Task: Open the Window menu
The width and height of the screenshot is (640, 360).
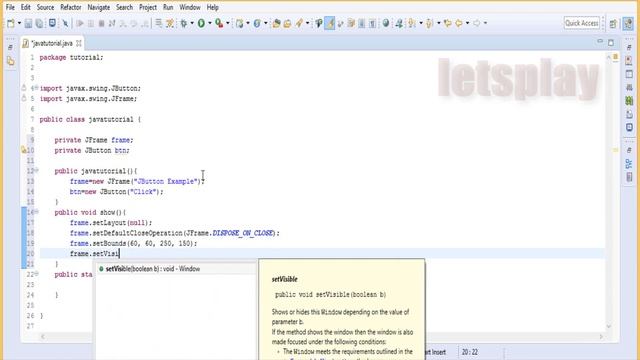Action: pyautogui.click(x=190, y=7)
